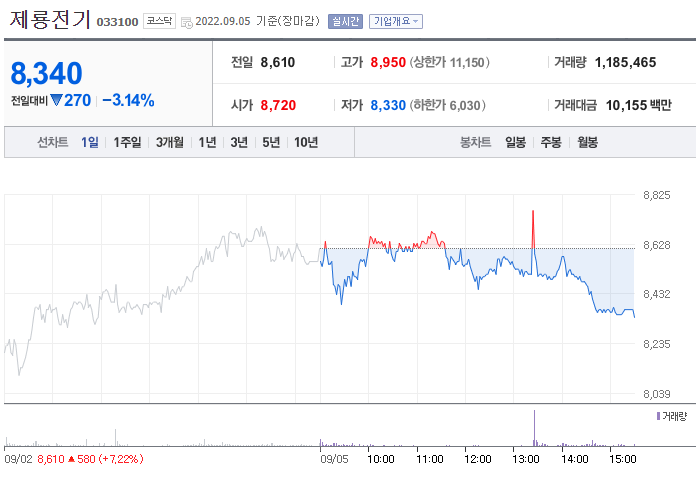Switch to 월봉 monthly candle chart

(x=587, y=142)
